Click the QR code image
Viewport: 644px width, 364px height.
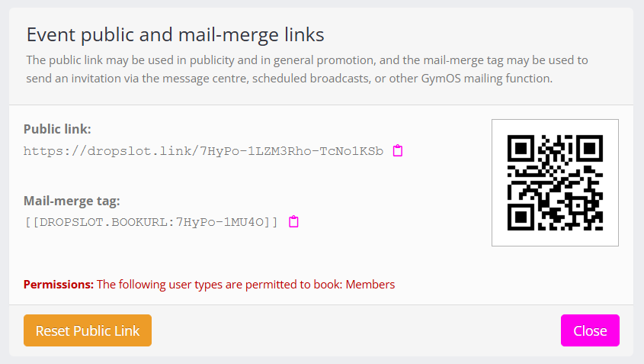555,182
